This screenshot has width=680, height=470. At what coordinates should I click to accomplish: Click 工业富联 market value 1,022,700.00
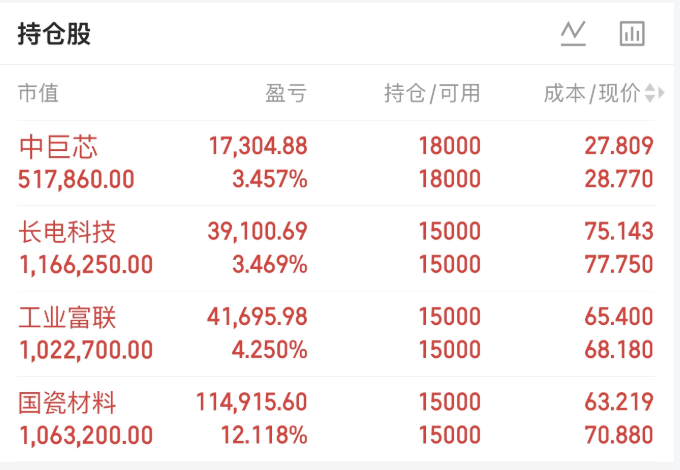[86, 350]
